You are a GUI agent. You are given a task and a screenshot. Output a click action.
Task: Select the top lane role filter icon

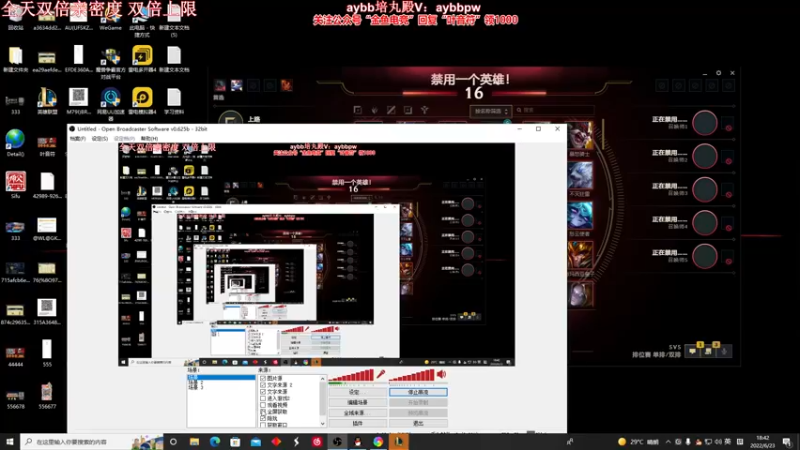(358, 110)
